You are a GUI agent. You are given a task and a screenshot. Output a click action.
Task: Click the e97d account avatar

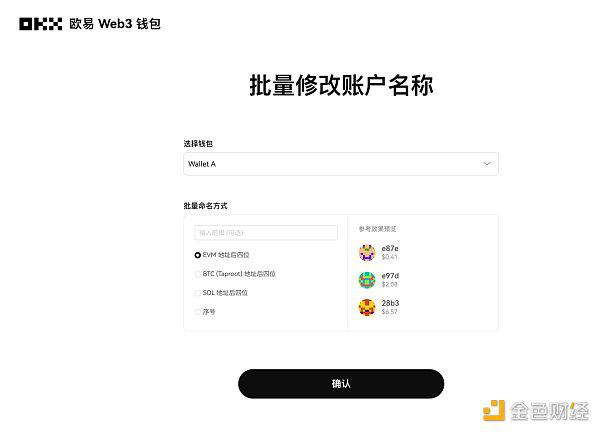coord(367,280)
